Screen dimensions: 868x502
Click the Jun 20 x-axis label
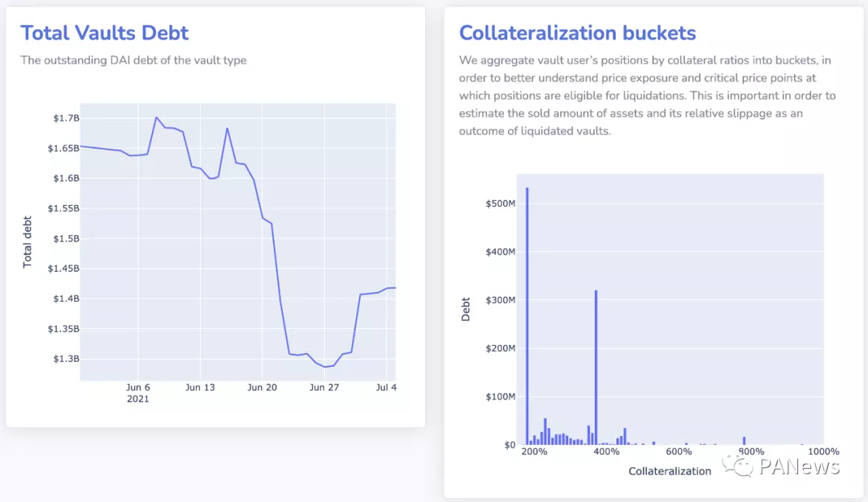263,388
